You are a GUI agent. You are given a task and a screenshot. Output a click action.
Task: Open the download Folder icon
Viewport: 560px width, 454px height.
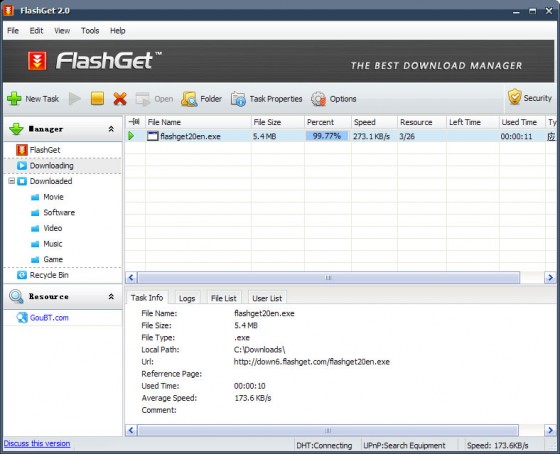[189, 99]
